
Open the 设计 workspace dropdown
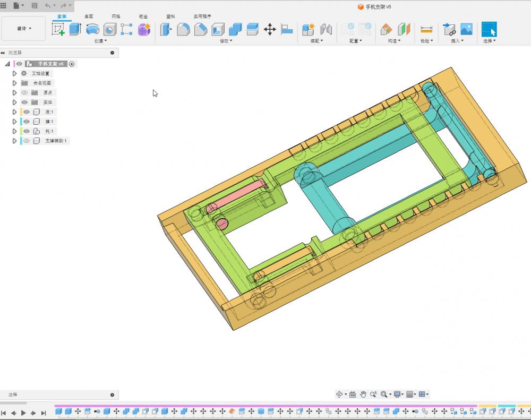pyautogui.click(x=24, y=29)
